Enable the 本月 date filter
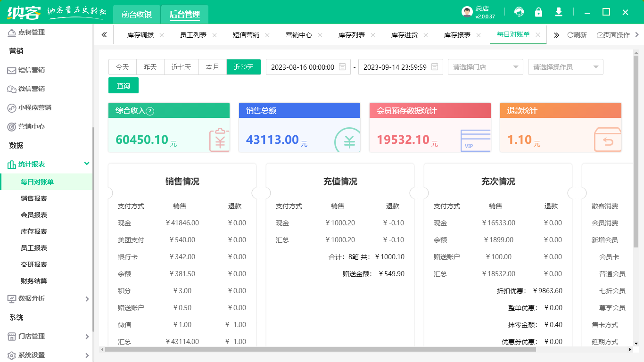The height and width of the screenshot is (362, 644). 212,67
